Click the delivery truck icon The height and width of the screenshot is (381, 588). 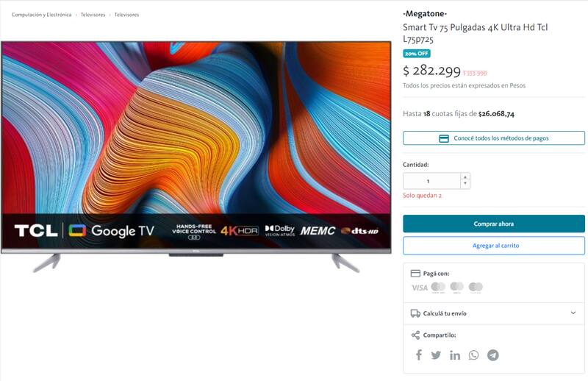pyautogui.click(x=415, y=313)
